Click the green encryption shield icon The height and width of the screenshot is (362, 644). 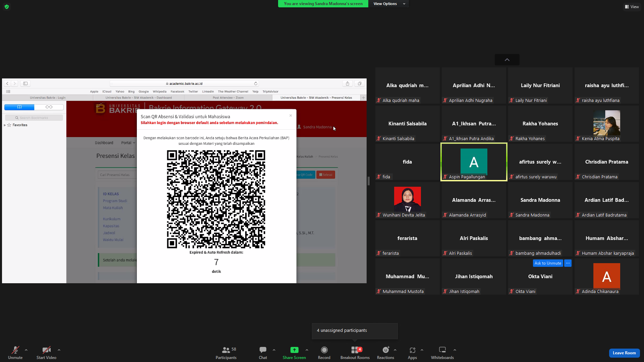[x=7, y=7]
